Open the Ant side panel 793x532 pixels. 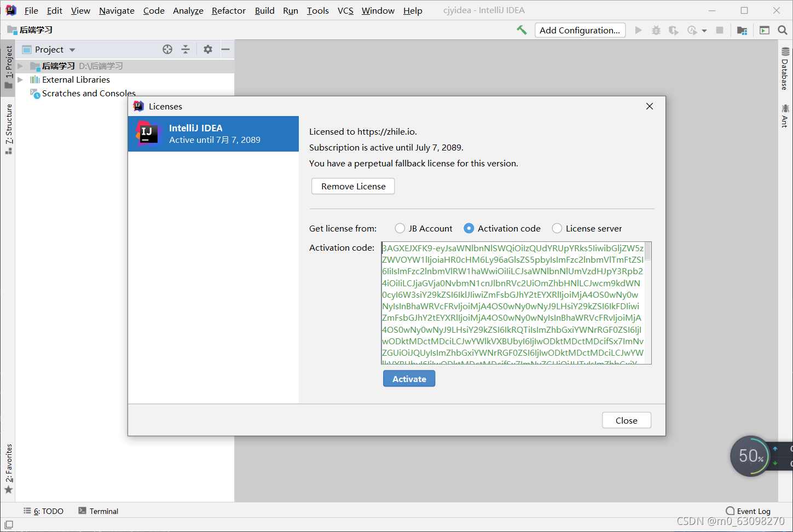(x=785, y=116)
